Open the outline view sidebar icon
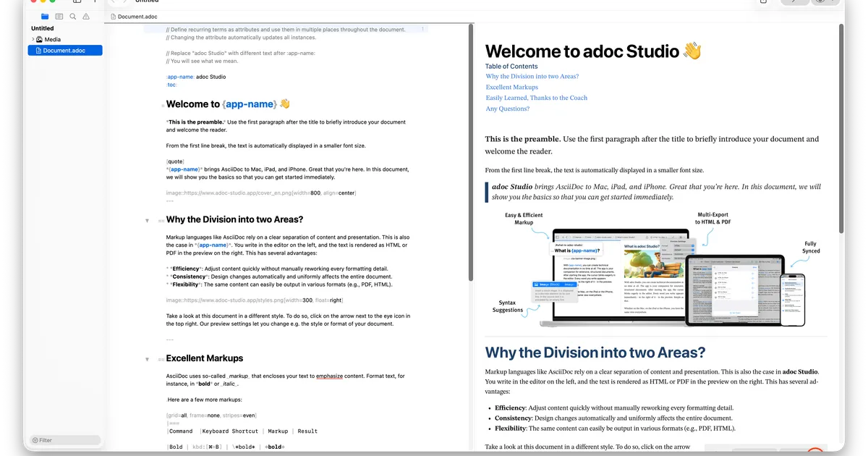The height and width of the screenshot is (456, 868). tap(59, 16)
